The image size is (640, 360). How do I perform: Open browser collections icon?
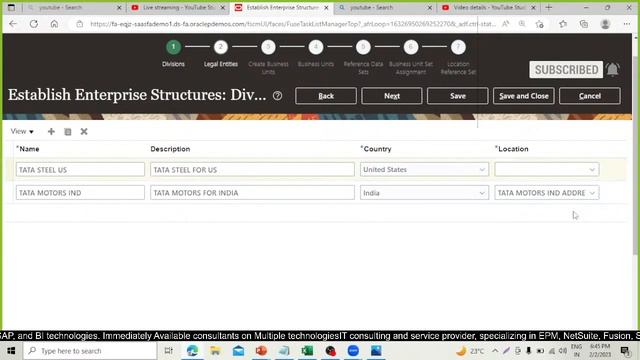[584, 24]
